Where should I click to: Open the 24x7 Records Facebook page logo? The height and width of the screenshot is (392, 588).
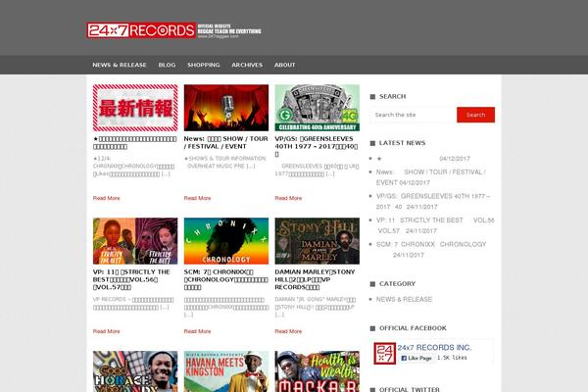click(x=385, y=353)
